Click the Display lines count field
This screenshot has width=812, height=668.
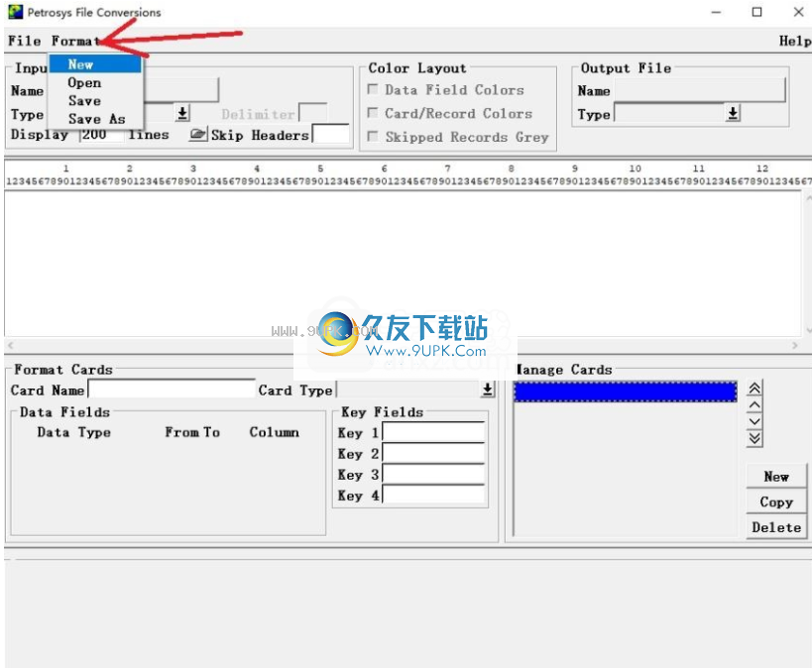[102, 135]
